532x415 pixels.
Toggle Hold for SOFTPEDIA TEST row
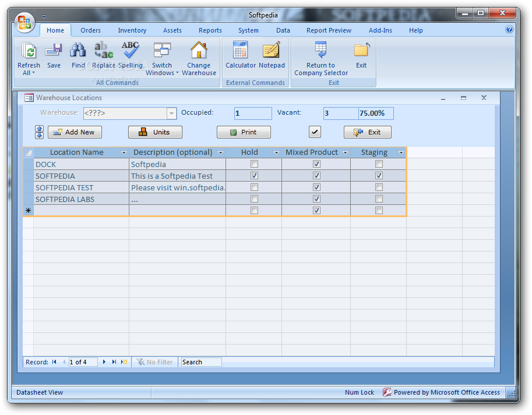(x=254, y=187)
